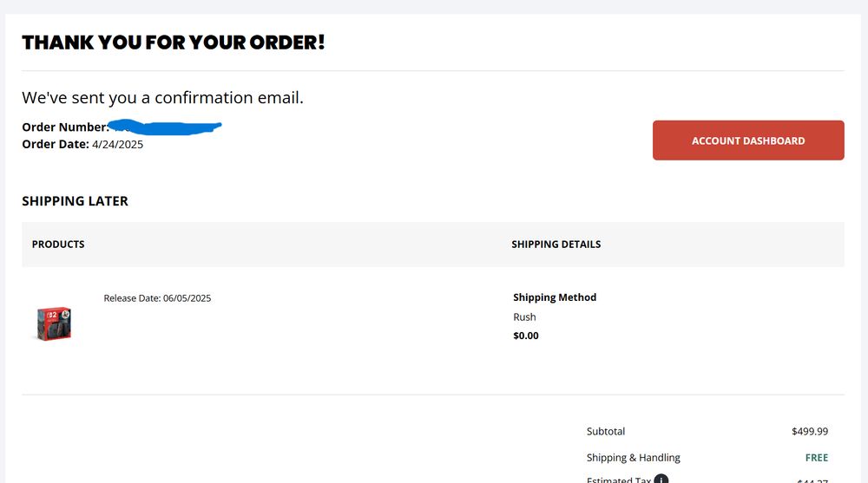Click the Shipping & Handling label
The width and height of the screenshot is (868, 483).
634,458
